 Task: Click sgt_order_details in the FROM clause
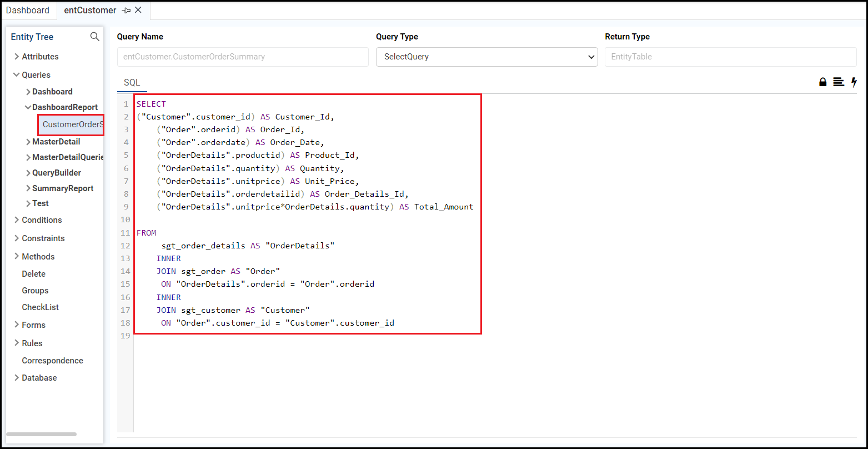point(203,246)
